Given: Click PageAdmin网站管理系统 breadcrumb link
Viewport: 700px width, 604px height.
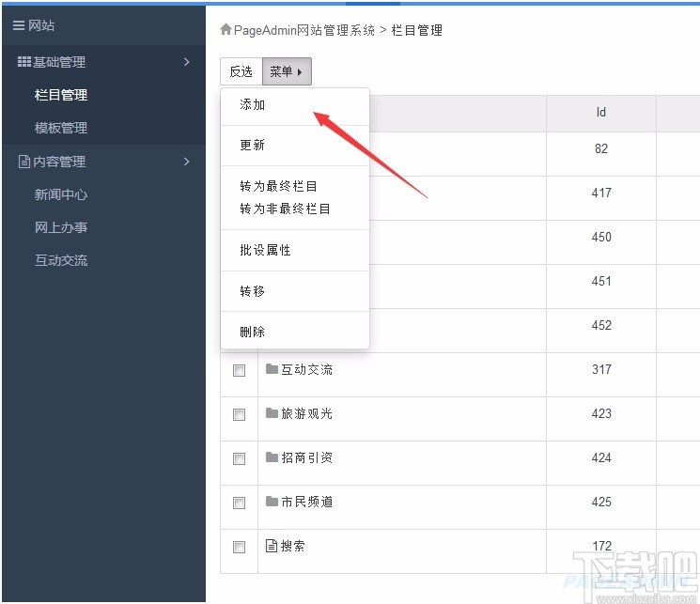Looking at the screenshot, I should tap(304, 30).
